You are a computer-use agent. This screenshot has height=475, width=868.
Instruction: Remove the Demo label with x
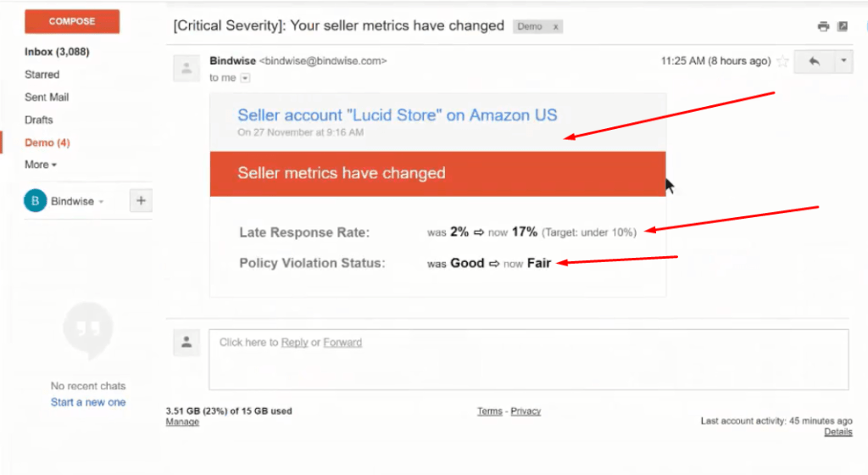pyautogui.click(x=555, y=26)
